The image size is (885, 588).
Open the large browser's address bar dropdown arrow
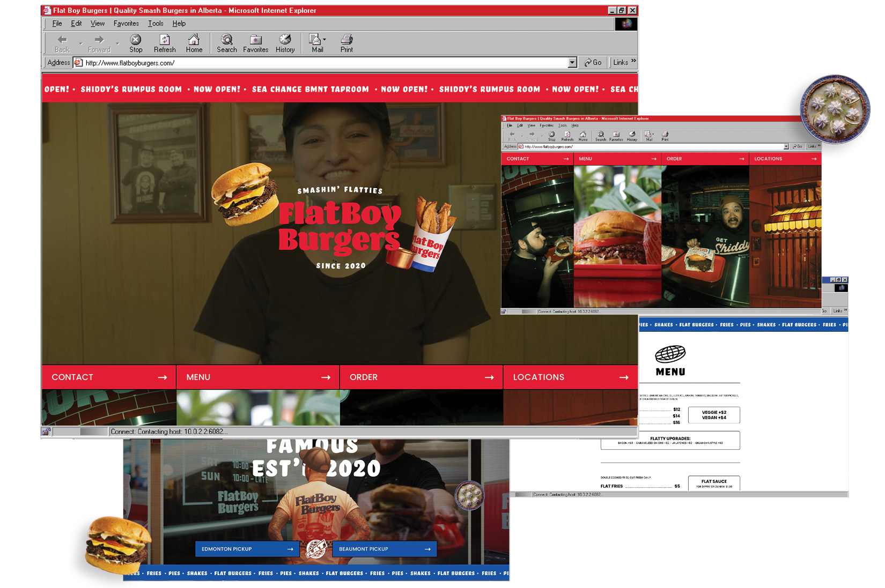(572, 63)
